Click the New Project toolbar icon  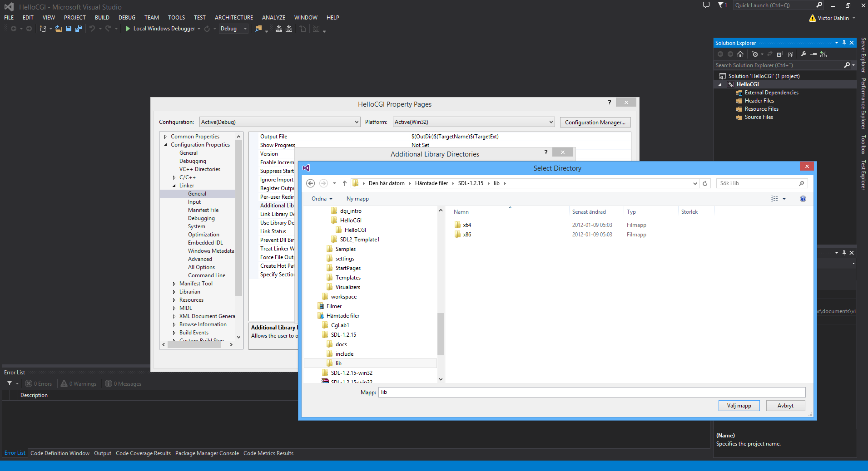(x=43, y=29)
